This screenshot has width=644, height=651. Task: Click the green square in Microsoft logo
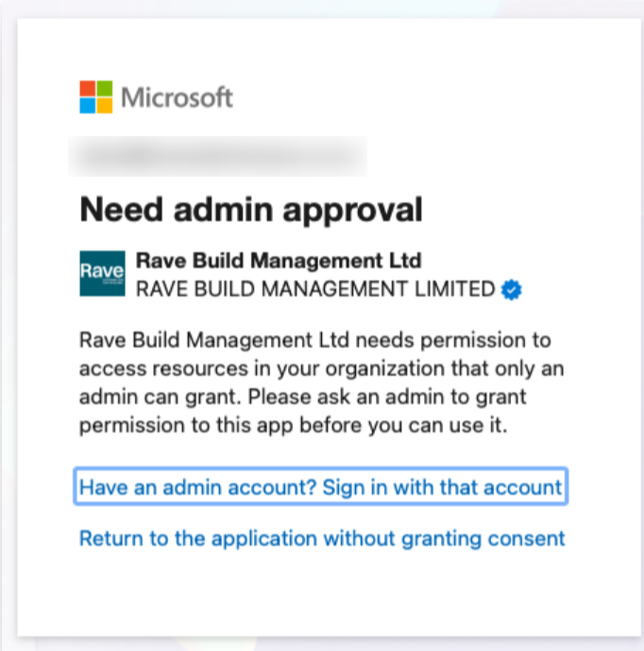click(x=105, y=89)
